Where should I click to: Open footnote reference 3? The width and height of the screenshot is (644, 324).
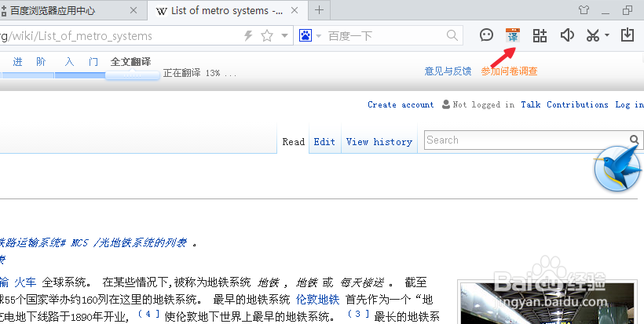pyautogui.click(x=359, y=315)
